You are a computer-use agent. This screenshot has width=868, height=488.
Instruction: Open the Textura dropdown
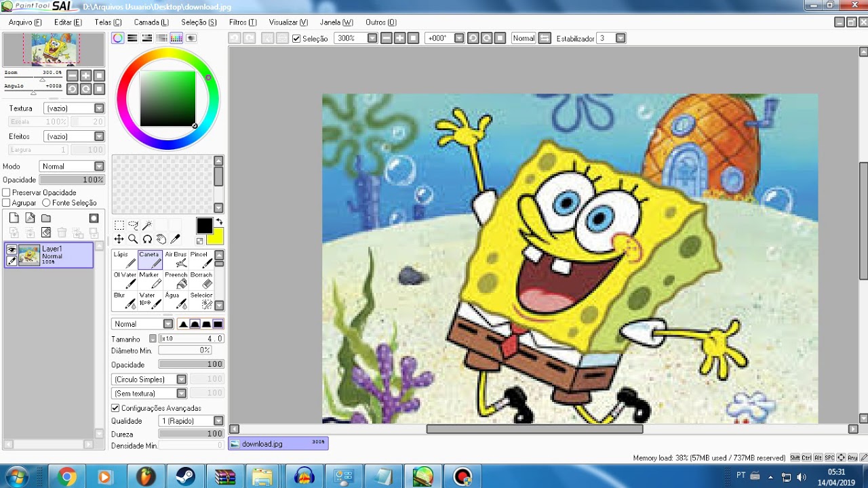tap(74, 108)
